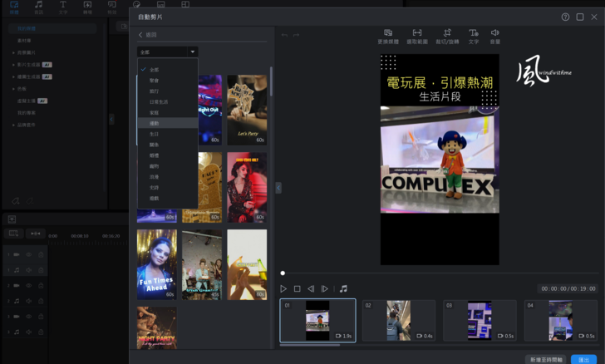
Task: Select clip thumbnail 02 in the storyboard
Action: click(x=399, y=321)
